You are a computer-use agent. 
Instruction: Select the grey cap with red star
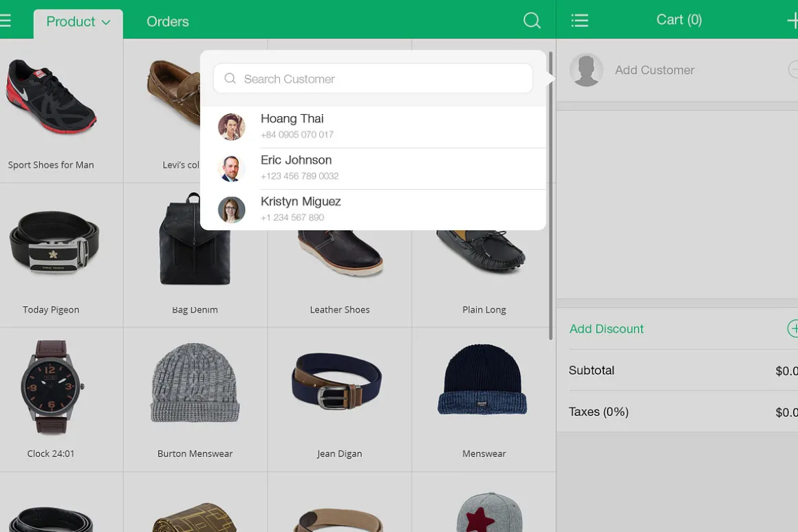point(489,511)
